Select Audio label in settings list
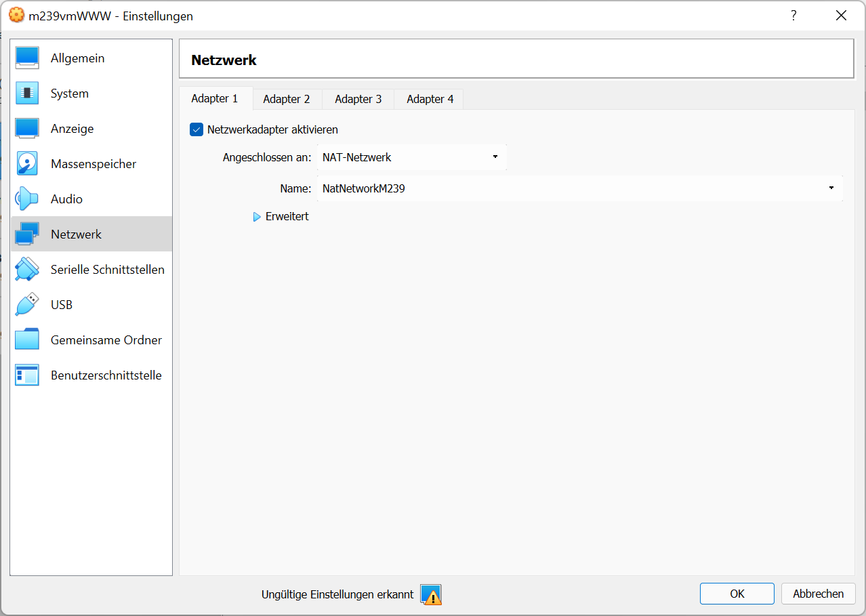The width and height of the screenshot is (866, 616). point(67,199)
